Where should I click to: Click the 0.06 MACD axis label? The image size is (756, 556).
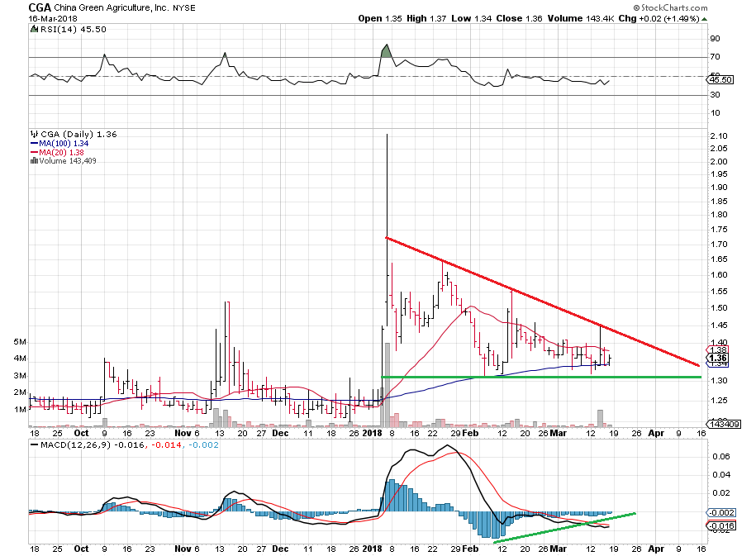click(721, 456)
